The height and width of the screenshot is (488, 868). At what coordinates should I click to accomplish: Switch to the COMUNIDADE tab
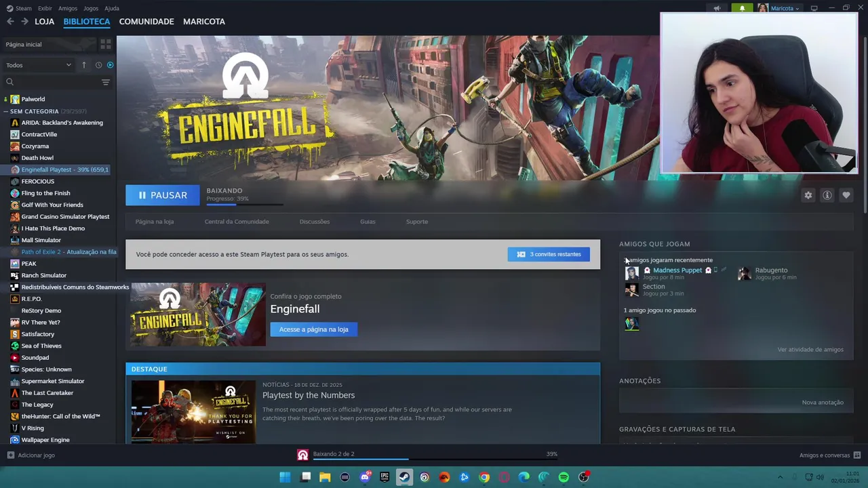click(x=146, y=21)
